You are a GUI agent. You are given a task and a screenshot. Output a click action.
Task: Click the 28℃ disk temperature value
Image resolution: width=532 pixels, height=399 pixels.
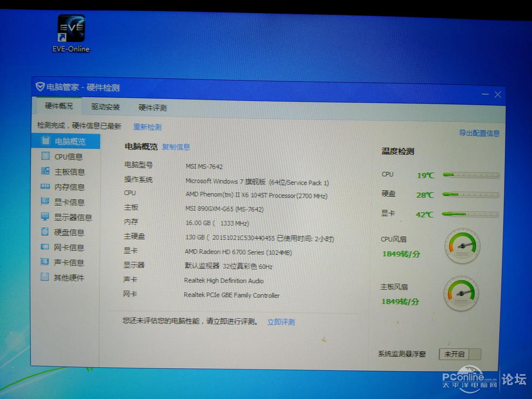[425, 195]
